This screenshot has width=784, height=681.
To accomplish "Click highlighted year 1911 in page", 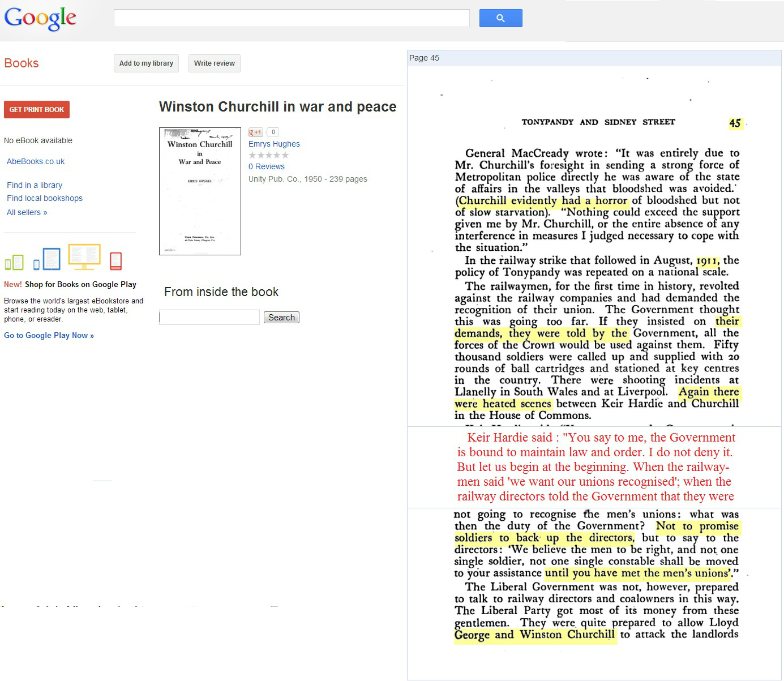I will point(707,260).
